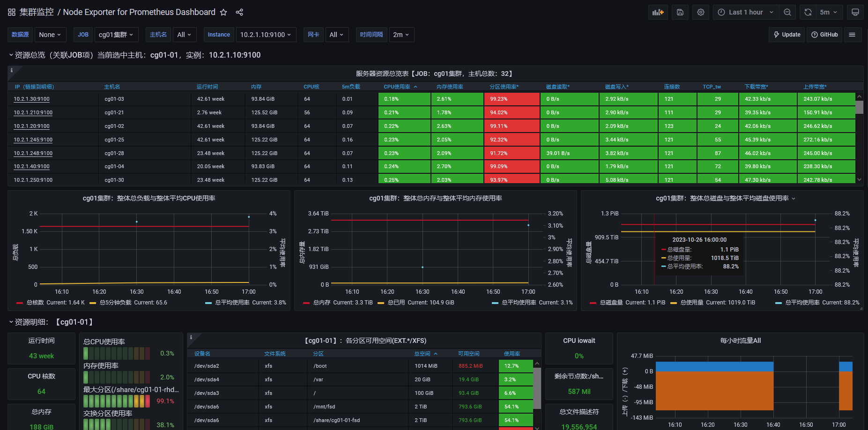Click the 总CPU使用率 bar gauge

(x=117, y=353)
